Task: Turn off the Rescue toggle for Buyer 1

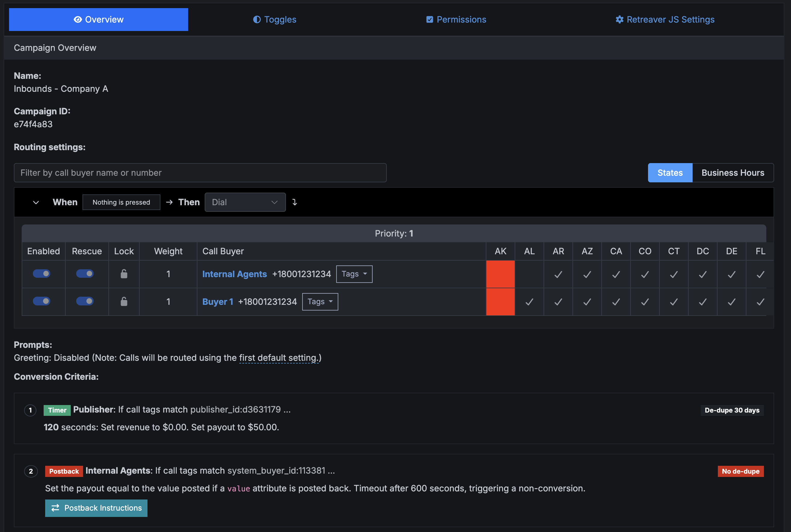Action: point(85,301)
